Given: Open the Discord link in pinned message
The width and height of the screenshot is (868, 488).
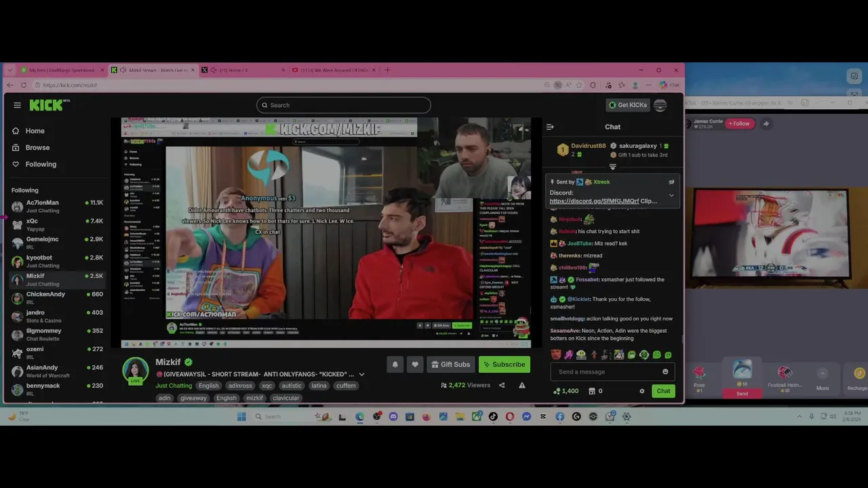Looking at the screenshot, I should point(594,201).
